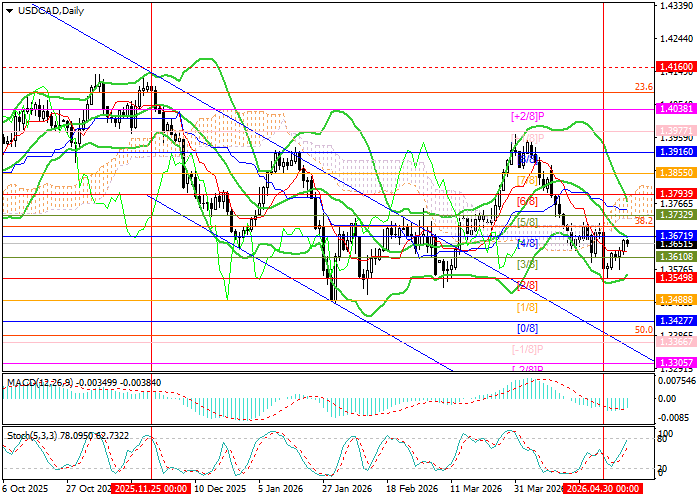Image resolution: width=700 pixels, height=500 pixels.
Task: Select the 10 Dec 2025 date label
Action: point(221,488)
